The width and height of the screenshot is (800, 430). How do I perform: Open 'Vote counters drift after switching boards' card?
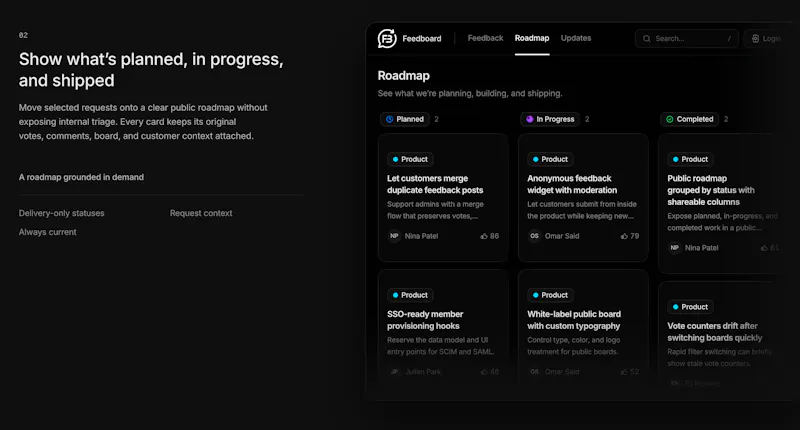[x=724, y=337]
